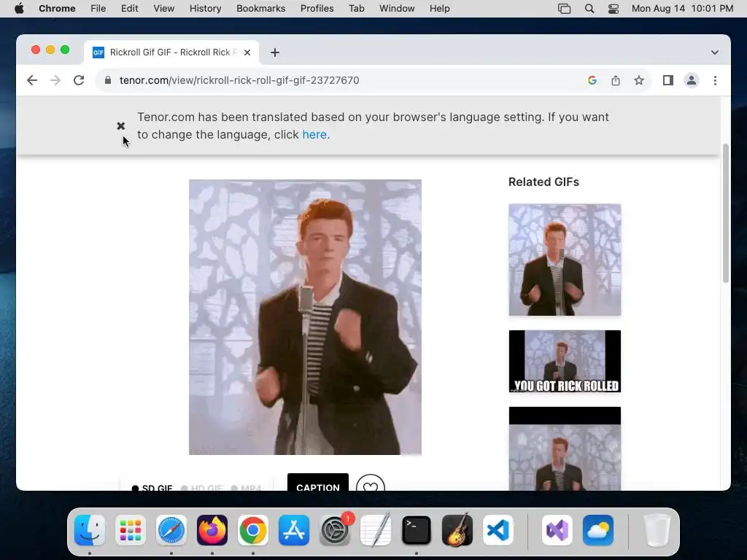This screenshot has height=560, width=747.
Task: Open Trash from the Dock
Action: point(657,530)
